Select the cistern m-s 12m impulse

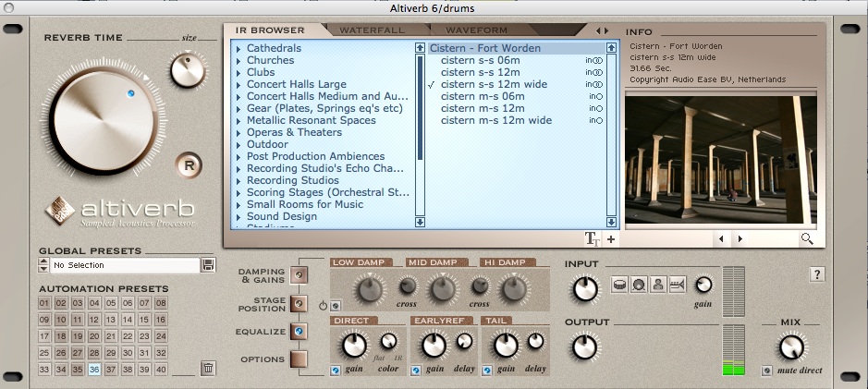point(483,108)
